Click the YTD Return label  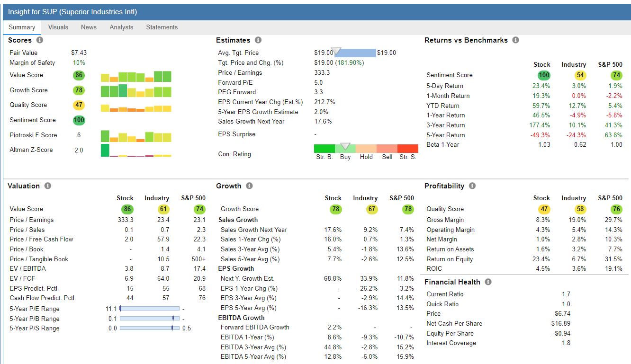443,106
